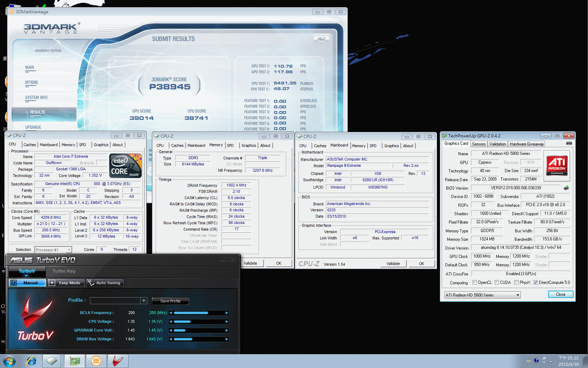Screen dimensions: 588x368
Task: Show hidden system tray icons
Action: (x=551, y=361)
